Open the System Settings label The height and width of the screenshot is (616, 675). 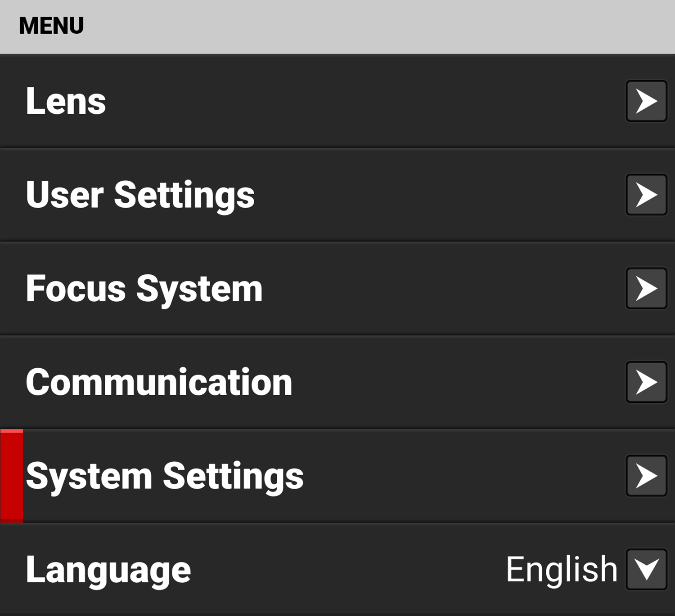pyautogui.click(x=165, y=476)
